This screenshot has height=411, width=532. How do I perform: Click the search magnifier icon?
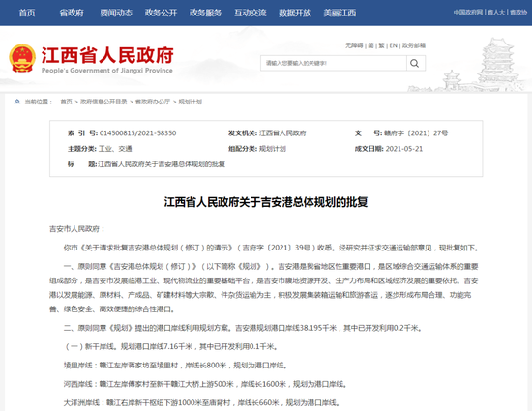[x=414, y=63]
